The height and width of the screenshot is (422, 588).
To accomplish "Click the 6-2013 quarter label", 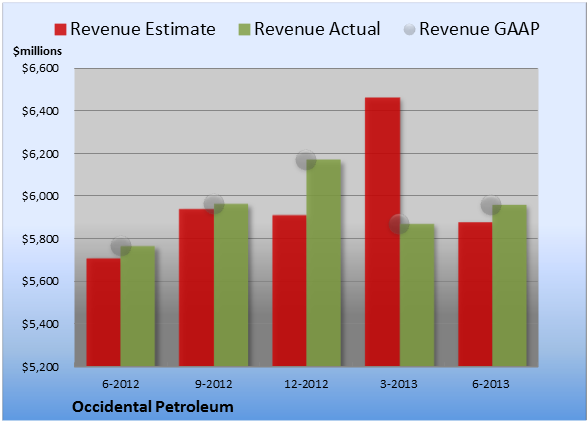I will pyautogui.click(x=491, y=384).
